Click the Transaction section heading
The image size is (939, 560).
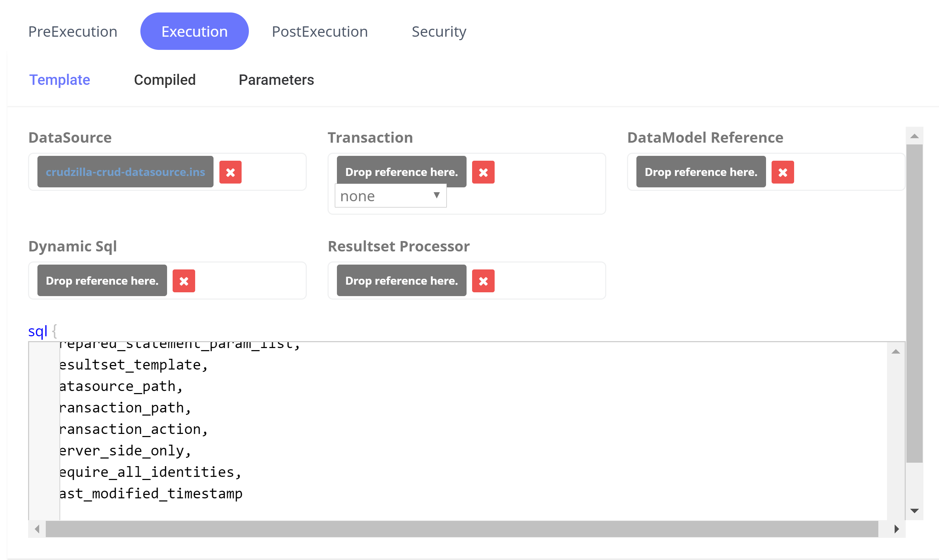370,137
